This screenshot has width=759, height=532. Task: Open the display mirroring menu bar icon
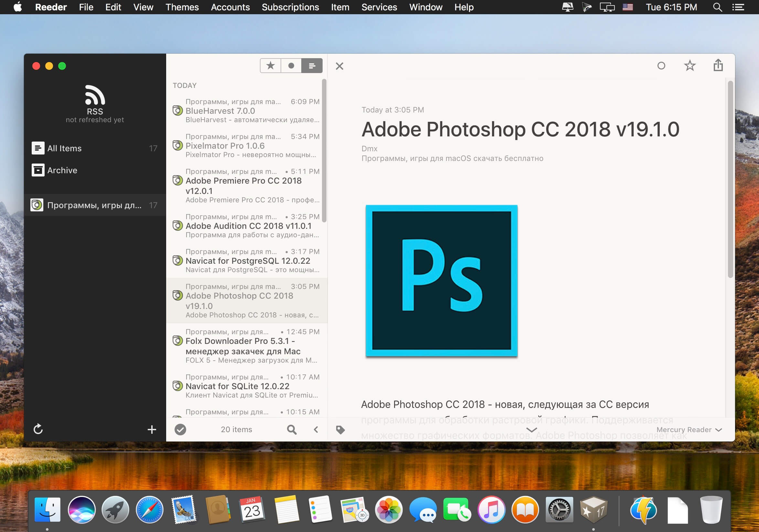(607, 7)
